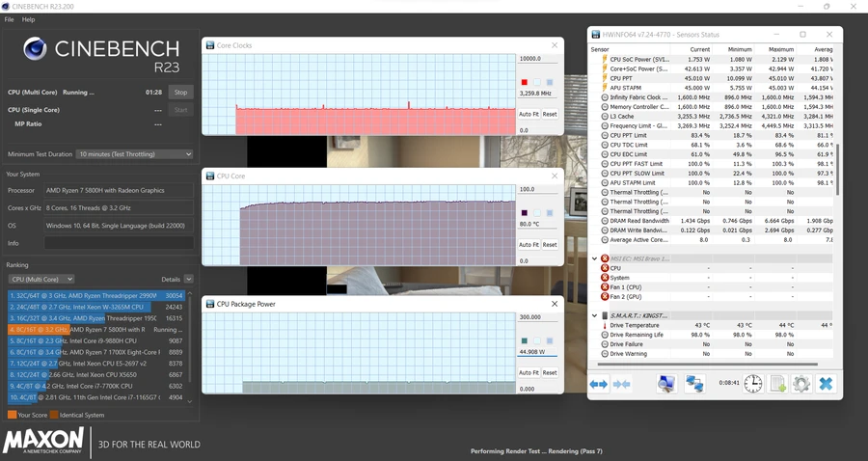Click the red X icon beside Fan 1 (CPU)
The width and height of the screenshot is (868, 461).
tap(605, 286)
